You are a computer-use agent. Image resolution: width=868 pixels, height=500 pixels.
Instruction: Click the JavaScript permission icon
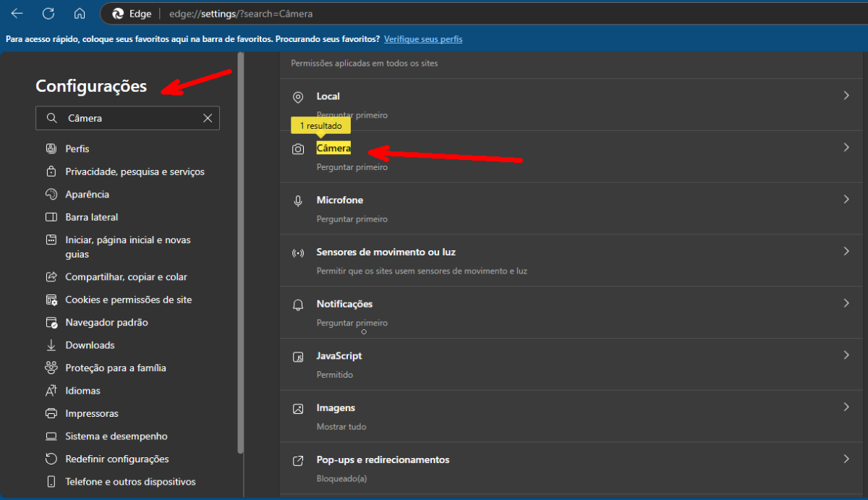[298, 357]
